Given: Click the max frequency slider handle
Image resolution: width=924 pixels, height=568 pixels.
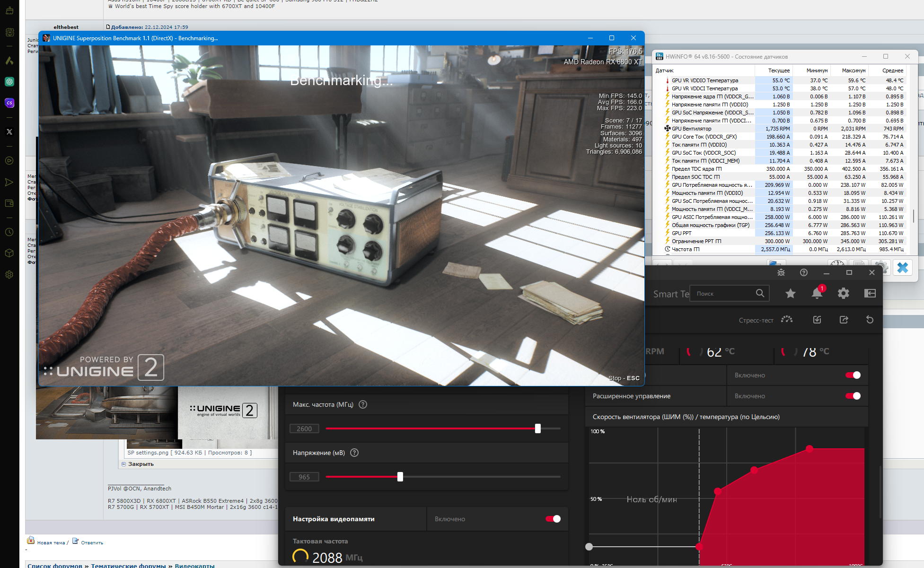Looking at the screenshot, I should click(x=537, y=428).
